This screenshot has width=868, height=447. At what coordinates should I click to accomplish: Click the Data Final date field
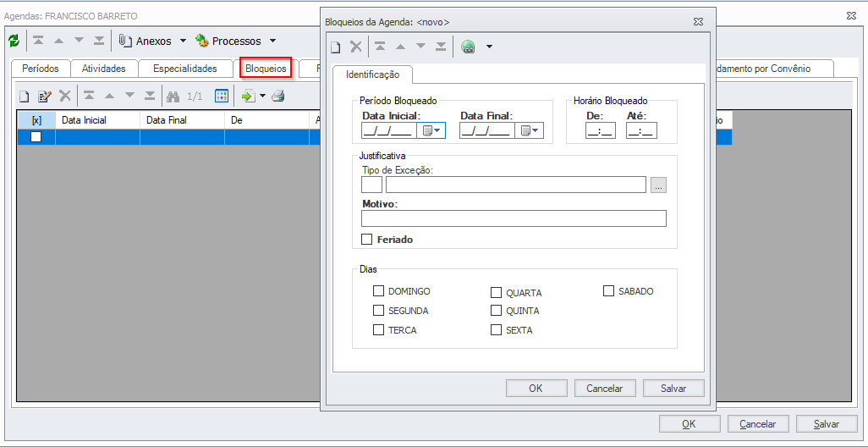[x=487, y=130]
